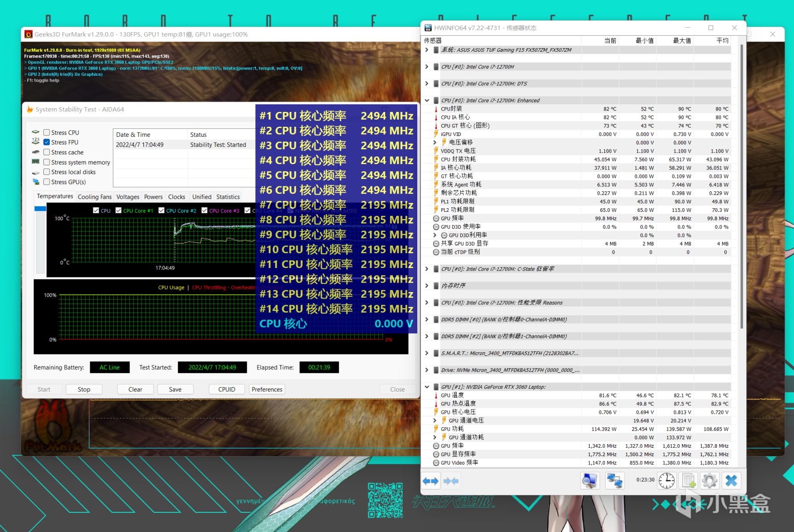This screenshot has height=532, width=794.
Task: Click the lightning icon beside GPU 功耗
Action: (436, 429)
